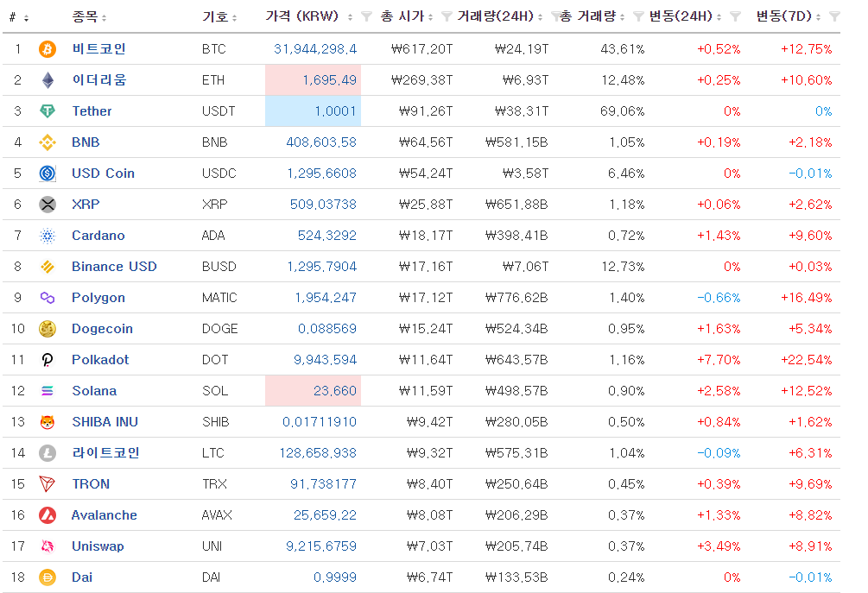Click Polygon 24H change -0.66%

point(719,298)
